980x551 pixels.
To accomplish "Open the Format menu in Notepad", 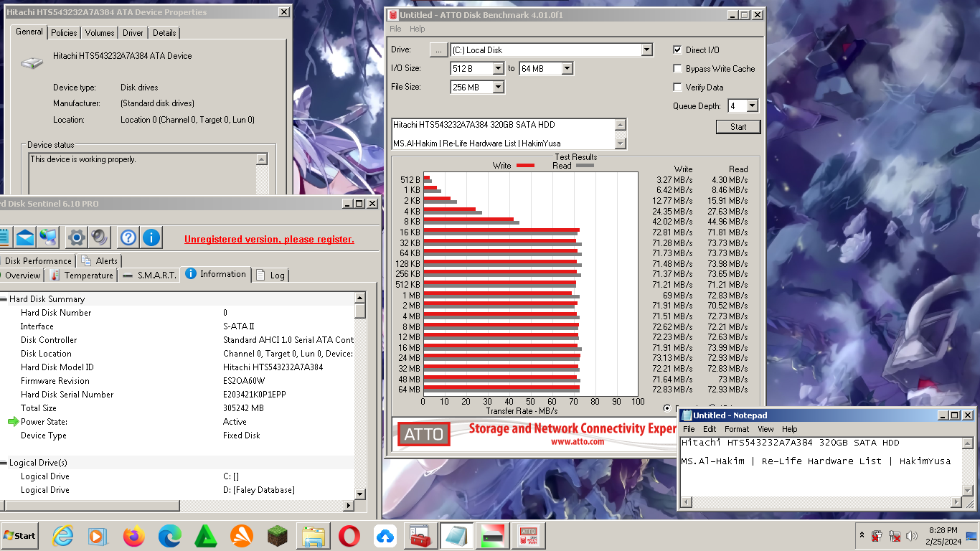I will [x=736, y=429].
